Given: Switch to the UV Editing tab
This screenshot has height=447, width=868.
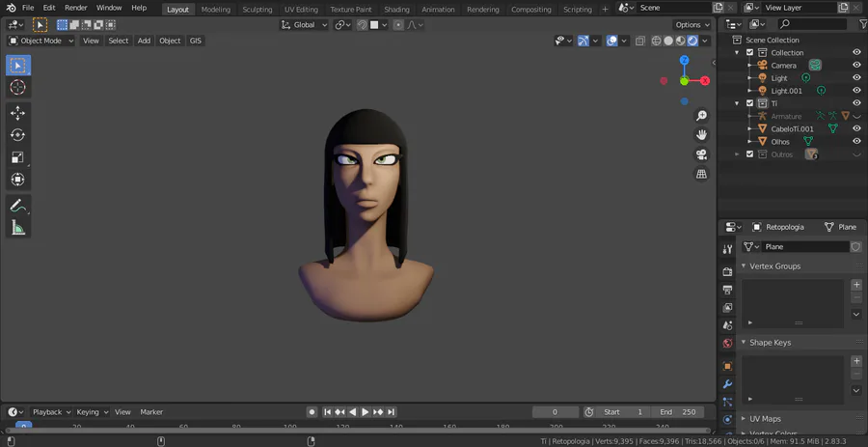Looking at the screenshot, I should tap(301, 10).
